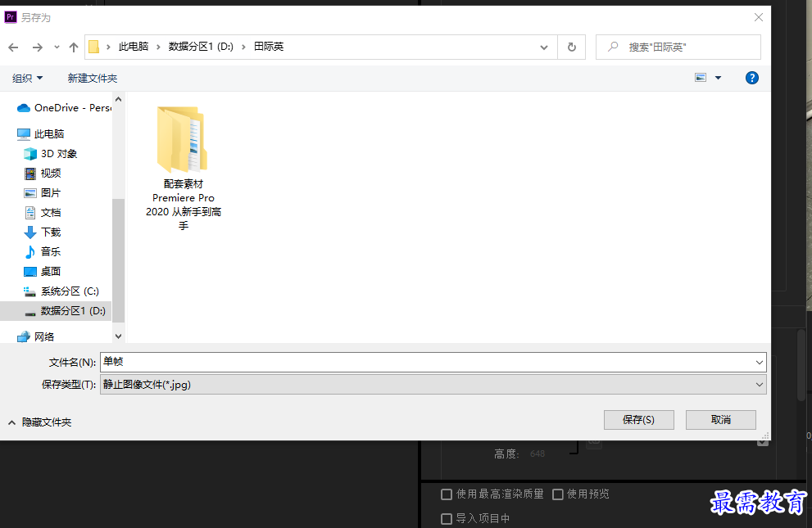Refresh the current folder view
The height and width of the screenshot is (528, 812).
tap(572, 47)
